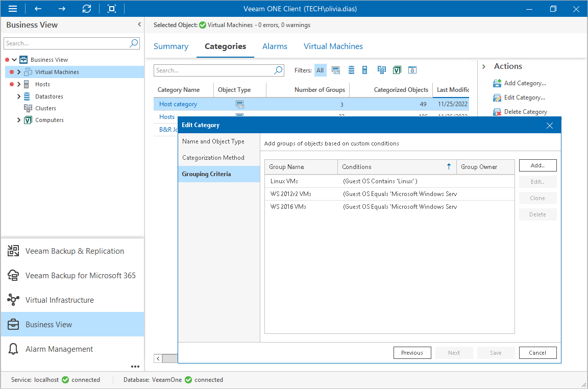588x389 pixels.
Task: Select the Linux VMs group row
Action: coord(389,181)
